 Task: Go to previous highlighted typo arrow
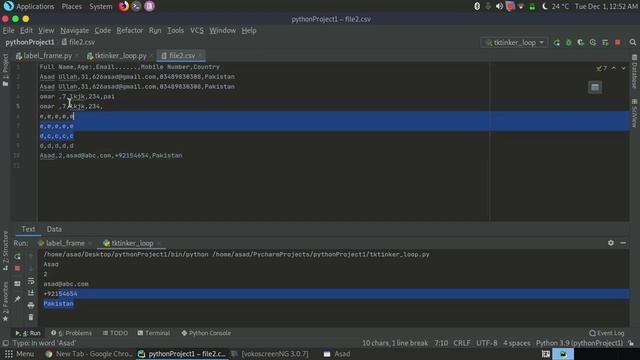click(x=613, y=68)
